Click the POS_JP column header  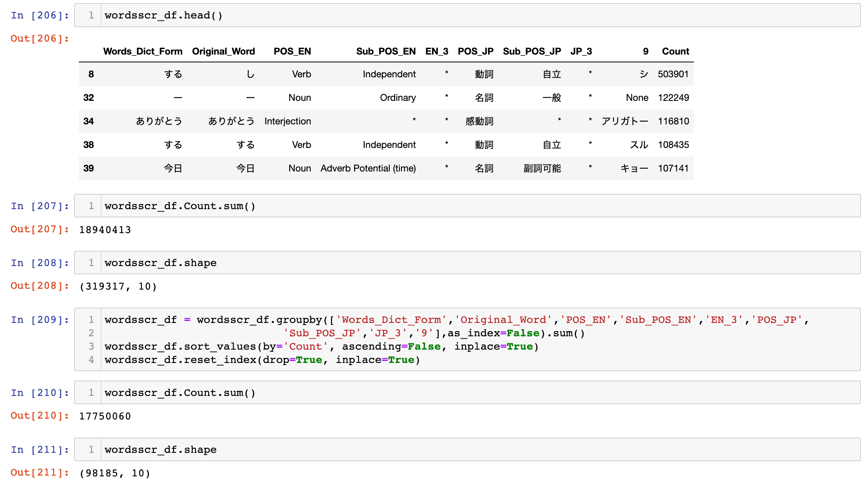476,51
